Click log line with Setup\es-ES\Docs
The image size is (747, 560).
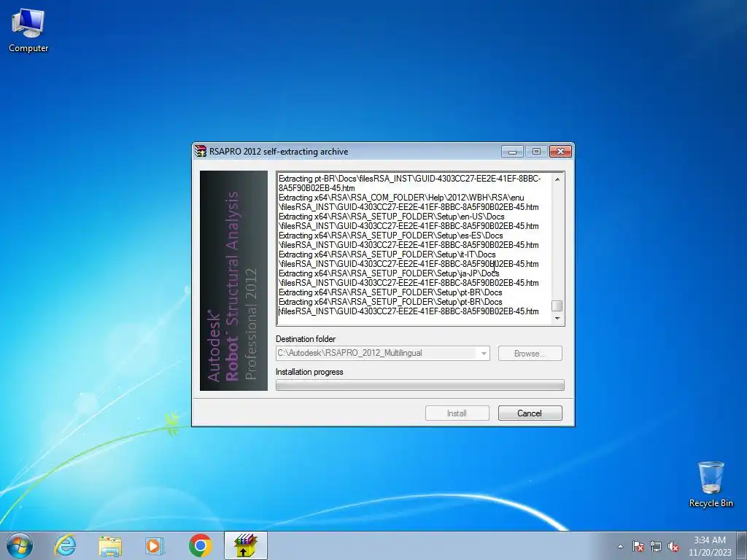pyautogui.click(x=391, y=236)
